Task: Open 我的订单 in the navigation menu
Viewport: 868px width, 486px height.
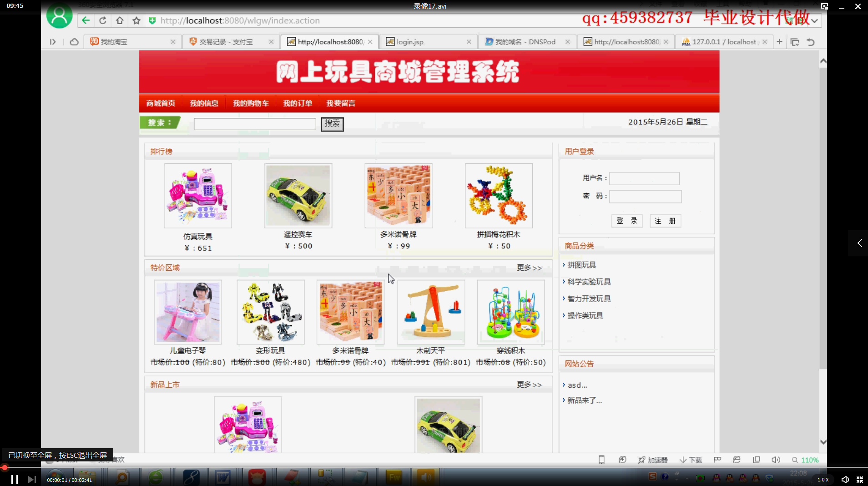Action: point(298,103)
